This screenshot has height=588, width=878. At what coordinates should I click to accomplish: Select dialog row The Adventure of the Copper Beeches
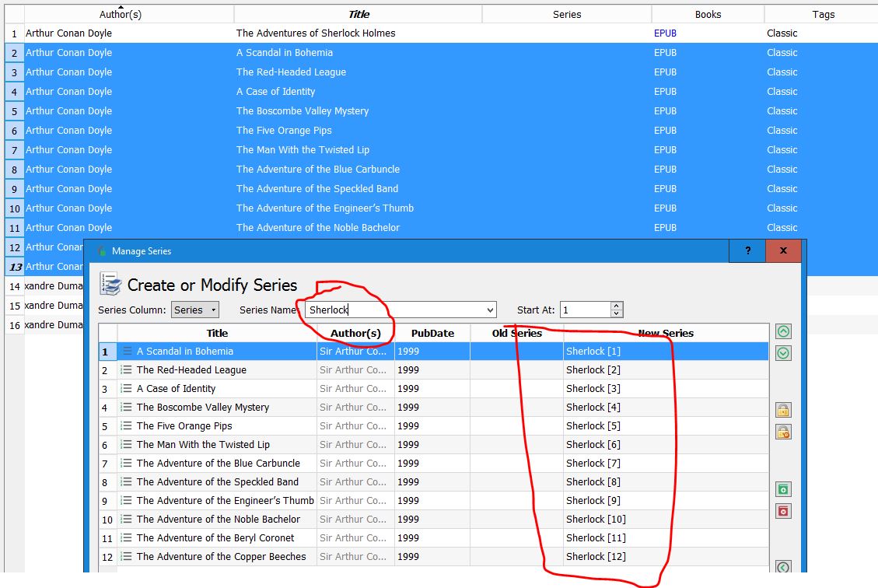click(x=221, y=557)
